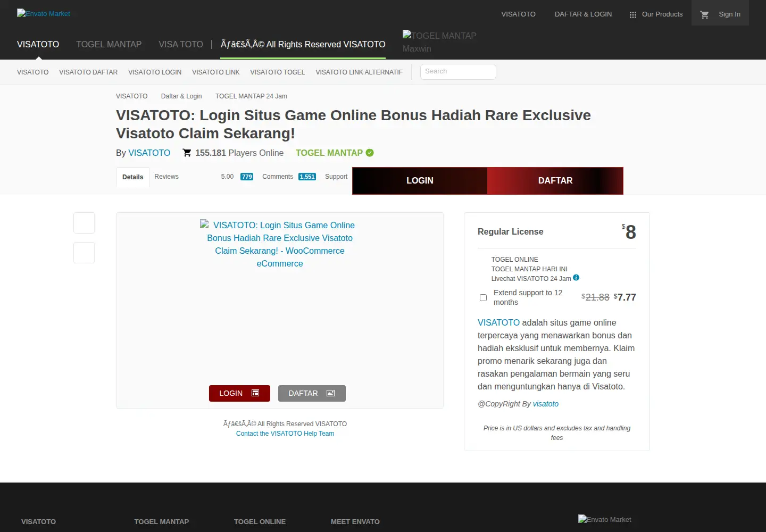This screenshot has width=766, height=532.
Task: Click the 1,551 comments count badge
Action: click(307, 177)
